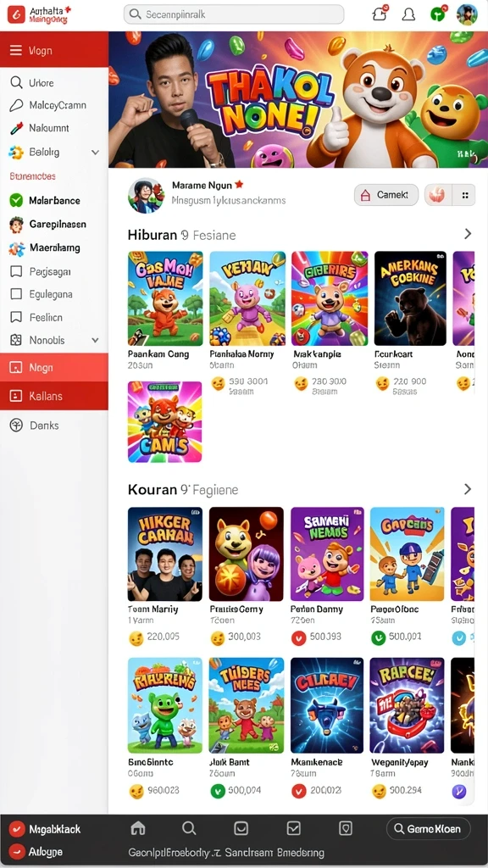This screenshot has height=868, width=488.
Task: Click the red app logo icon
Action: click(x=16, y=15)
